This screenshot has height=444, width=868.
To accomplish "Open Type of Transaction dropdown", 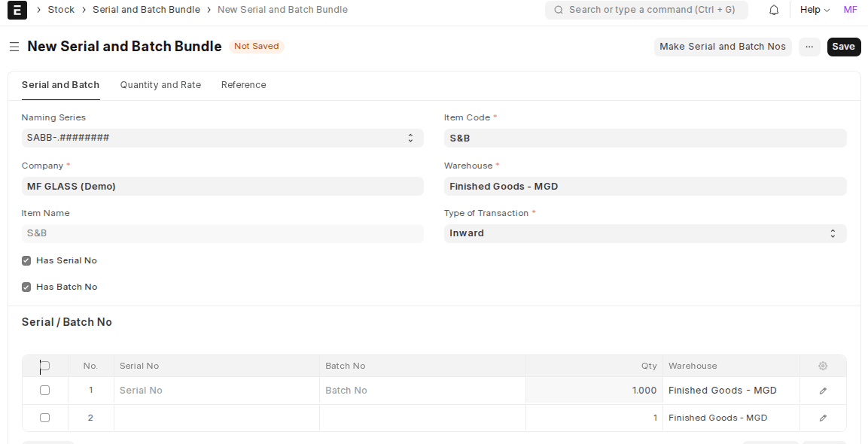I will (645, 233).
